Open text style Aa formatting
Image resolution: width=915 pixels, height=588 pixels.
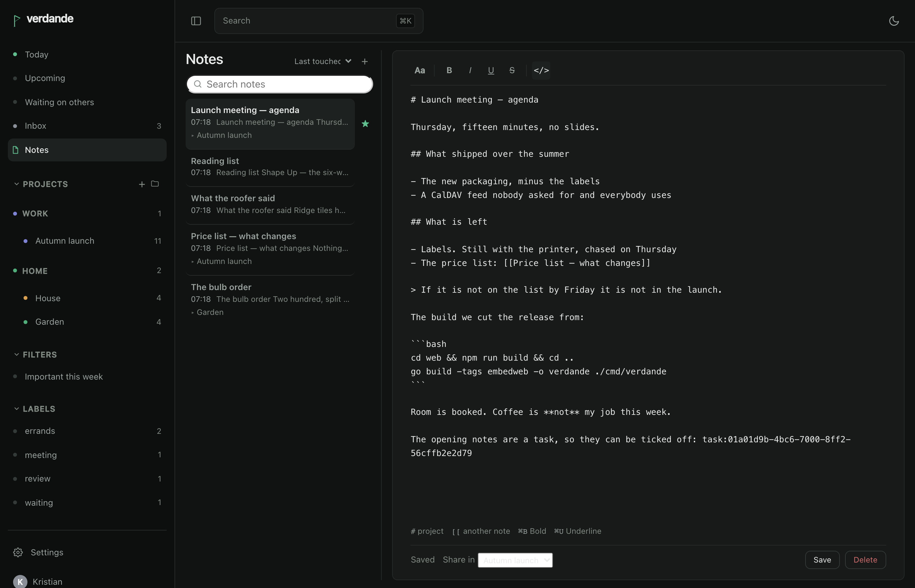click(420, 70)
